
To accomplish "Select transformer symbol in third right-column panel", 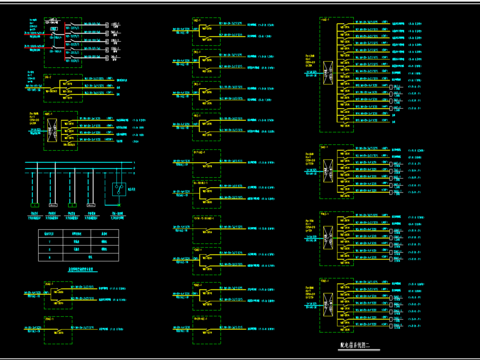I will (x=328, y=237).
